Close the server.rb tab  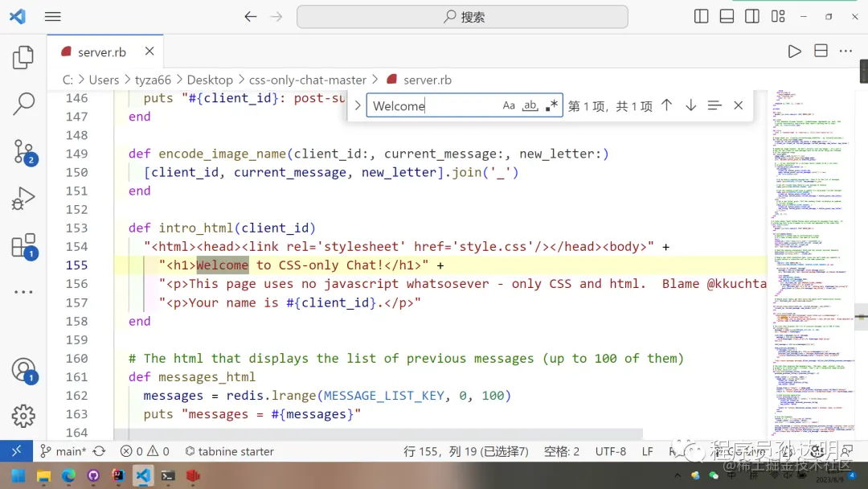149,51
